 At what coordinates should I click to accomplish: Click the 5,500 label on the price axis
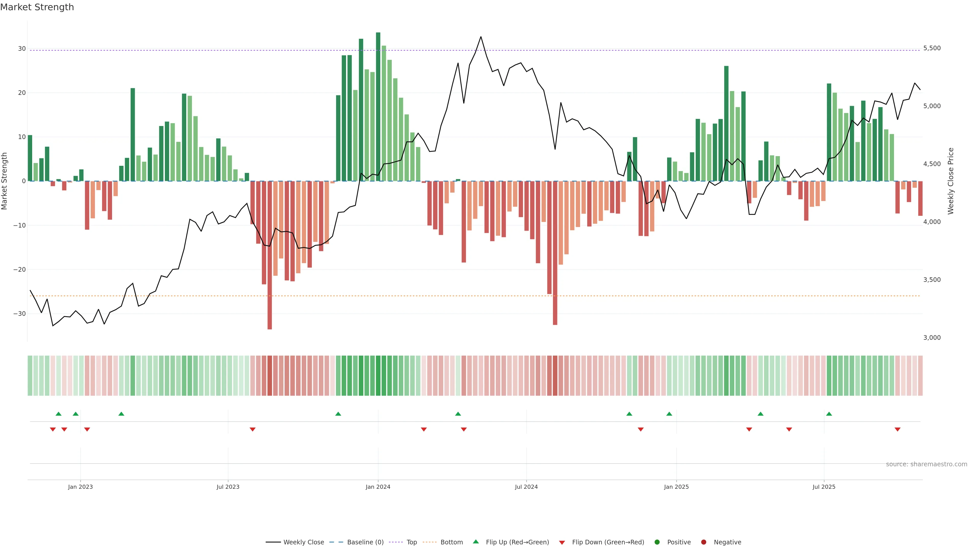tap(932, 48)
